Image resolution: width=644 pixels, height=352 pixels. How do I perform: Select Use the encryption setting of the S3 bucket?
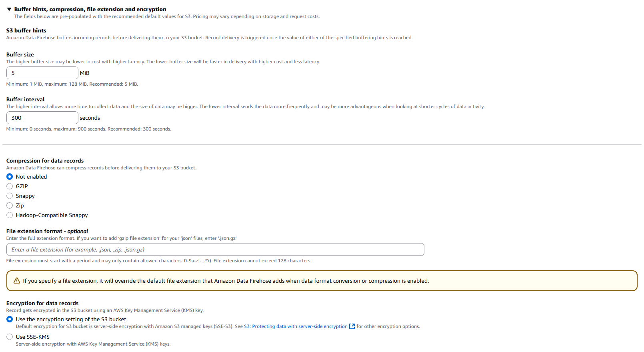10,319
